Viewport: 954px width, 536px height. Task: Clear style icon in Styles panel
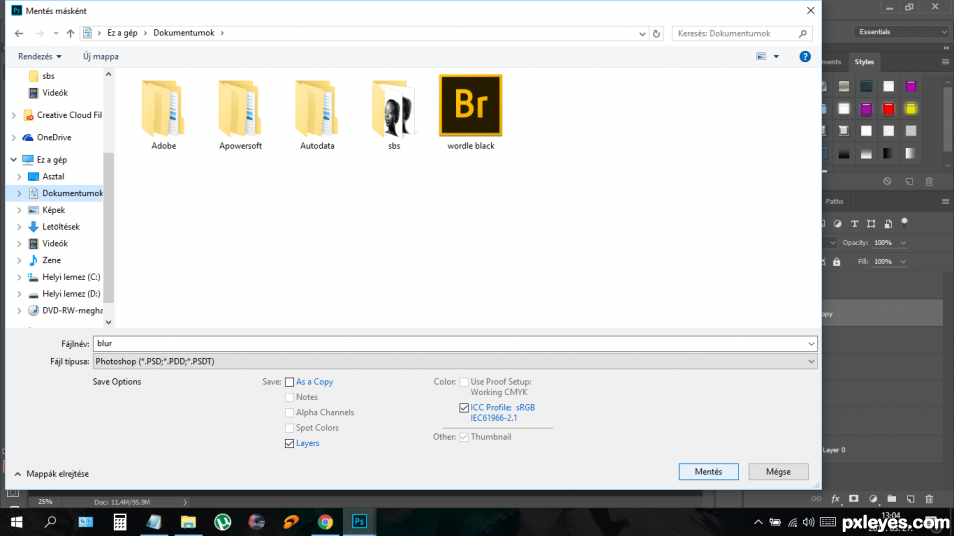coord(887,181)
